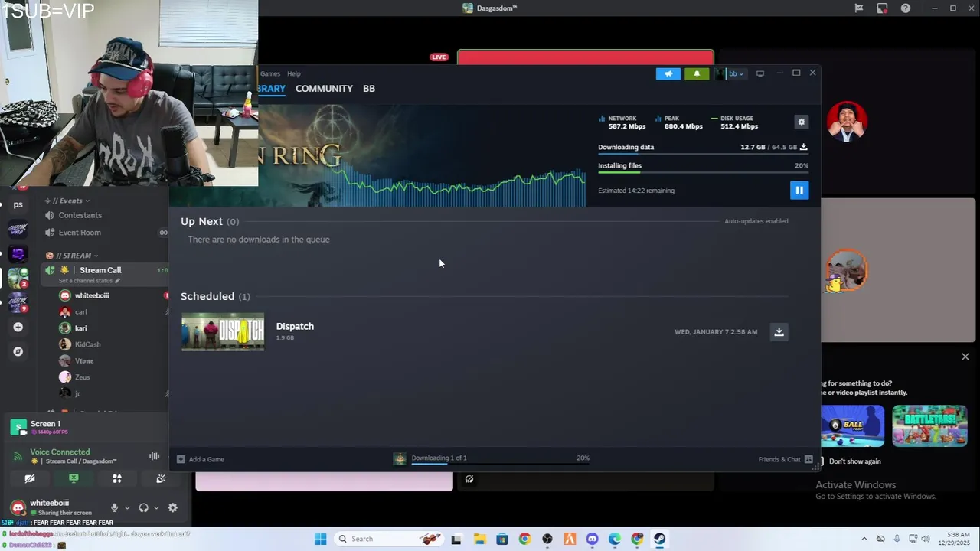Screen dimensions: 980x551
Task: Open the 8 Ball Pool activity thumbnail
Action: (852, 425)
